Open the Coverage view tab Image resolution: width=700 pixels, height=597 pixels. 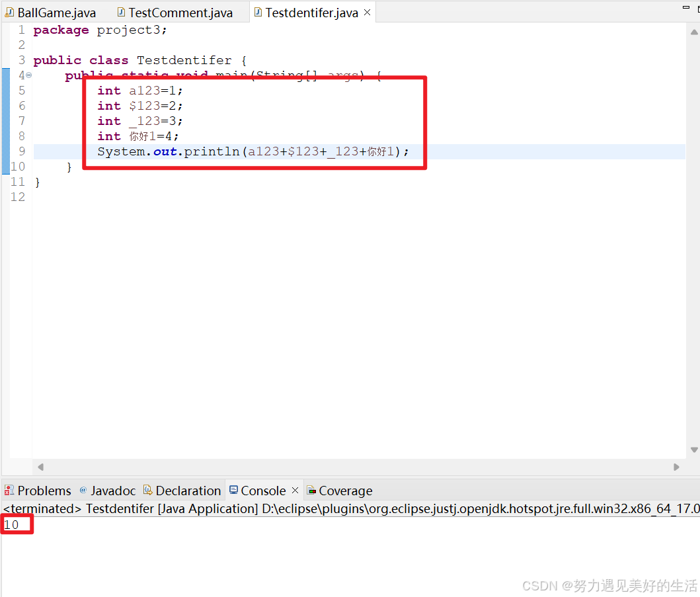tap(340, 491)
